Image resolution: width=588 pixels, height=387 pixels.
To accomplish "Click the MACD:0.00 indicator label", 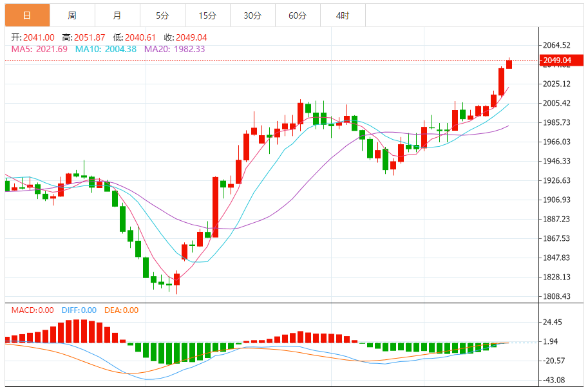I will [33, 310].
